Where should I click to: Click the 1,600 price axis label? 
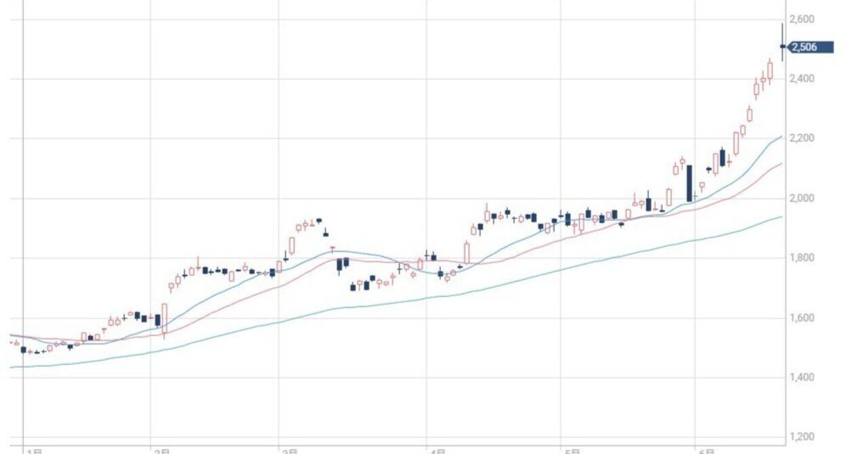[803, 317]
